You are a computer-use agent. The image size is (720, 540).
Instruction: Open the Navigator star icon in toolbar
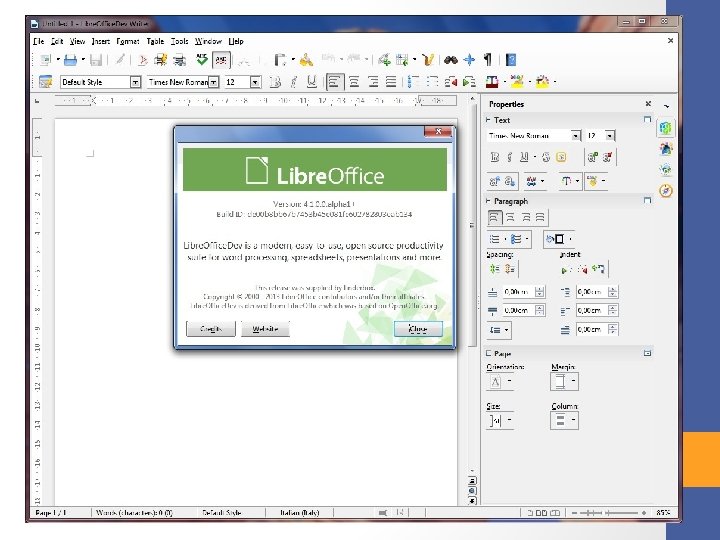(469, 60)
